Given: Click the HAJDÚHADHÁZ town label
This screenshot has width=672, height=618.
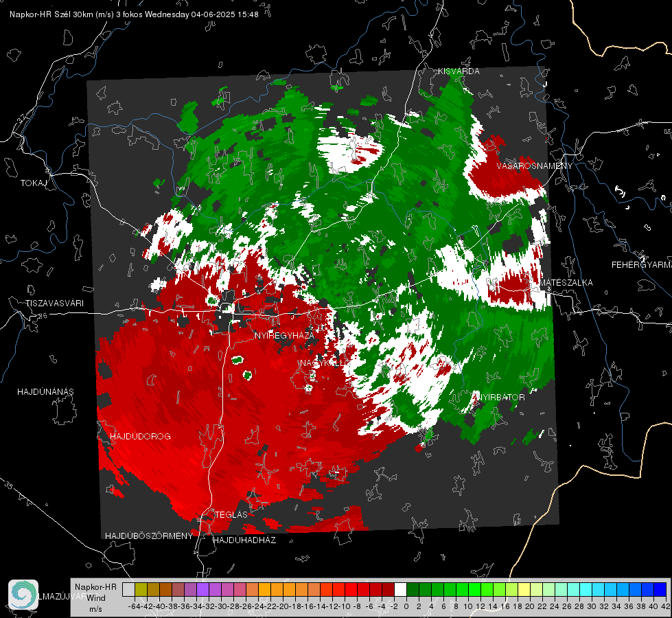Looking at the screenshot, I should click(244, 540).
